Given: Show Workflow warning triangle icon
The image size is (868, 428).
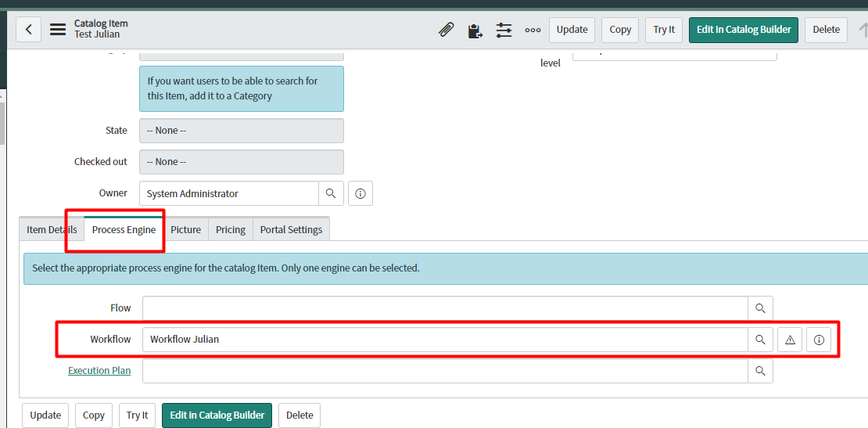Looking at the screenshot, I should pyautogui.click(x=790, y=340).
